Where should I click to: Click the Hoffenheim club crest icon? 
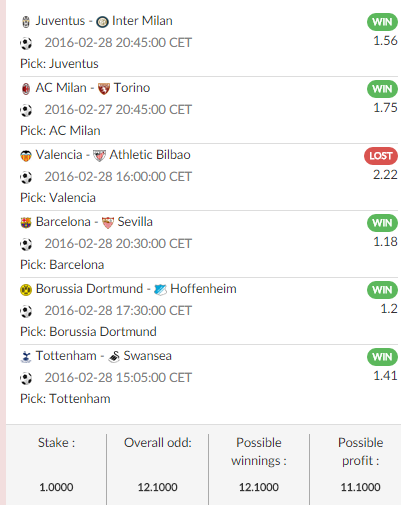pyautogui.click(x=160, y=290)
